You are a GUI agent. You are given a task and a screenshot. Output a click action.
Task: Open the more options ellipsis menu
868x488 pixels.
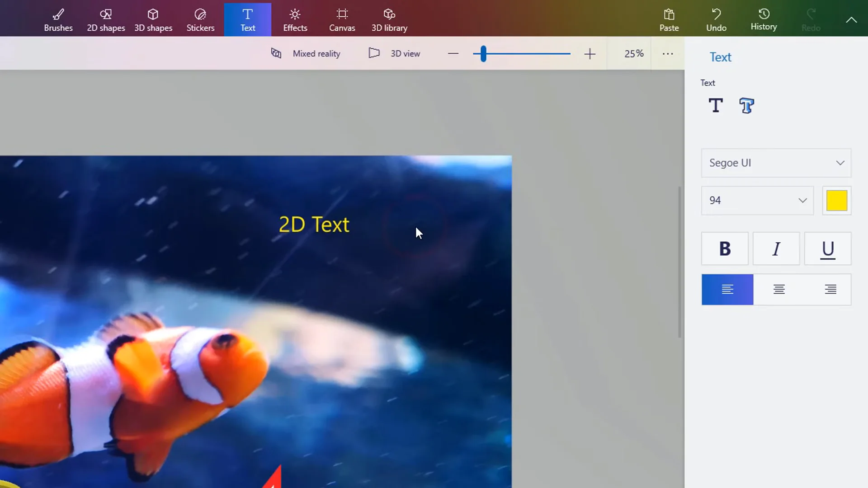[668, 53]
